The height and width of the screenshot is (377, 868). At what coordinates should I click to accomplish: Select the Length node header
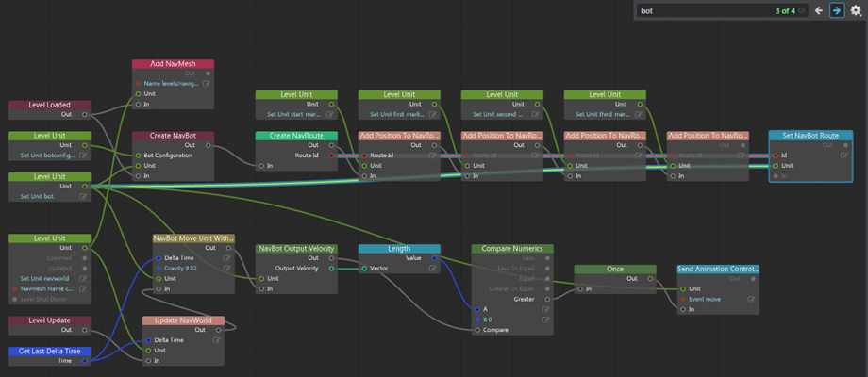click(x=399, y=249)
